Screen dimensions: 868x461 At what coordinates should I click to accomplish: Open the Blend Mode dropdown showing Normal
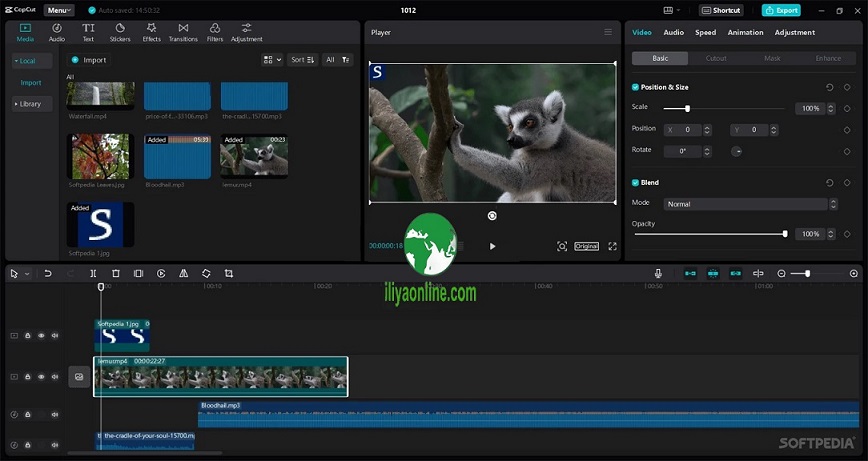[x=750, y=204]
